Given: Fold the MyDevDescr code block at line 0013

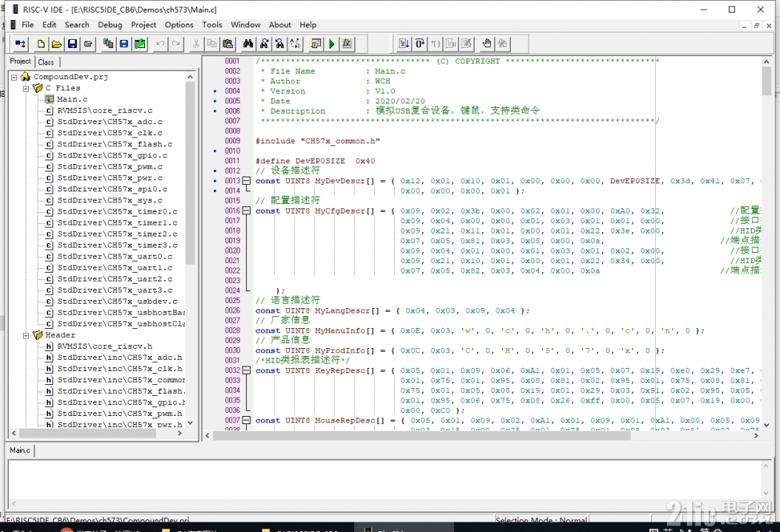Looking at the screenshot, I should click(246, 181).
